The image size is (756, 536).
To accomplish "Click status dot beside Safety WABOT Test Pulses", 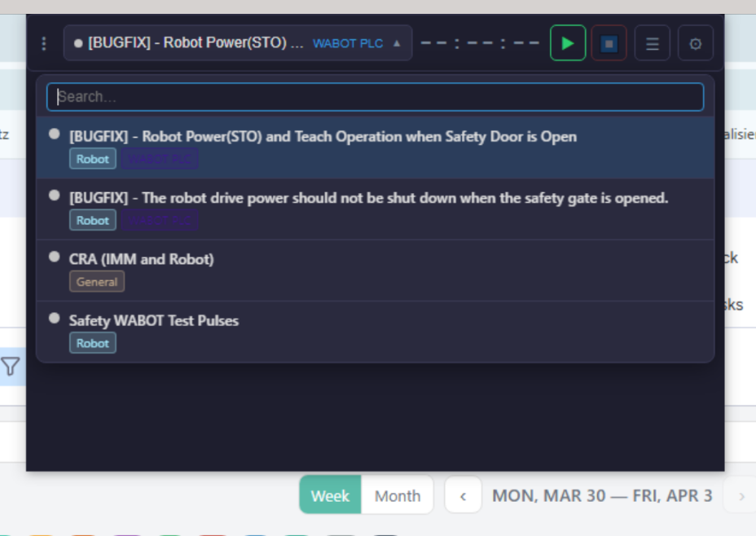I will point(55,318).
